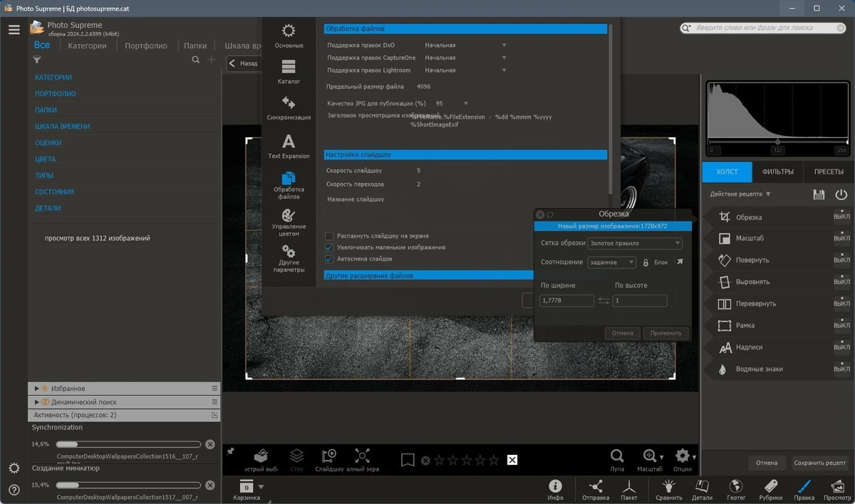The height and width of the screenshot is (504, 855).
Task: Toggle the Масштаб ВЫКЛ switch
Action: click(841, 238)
